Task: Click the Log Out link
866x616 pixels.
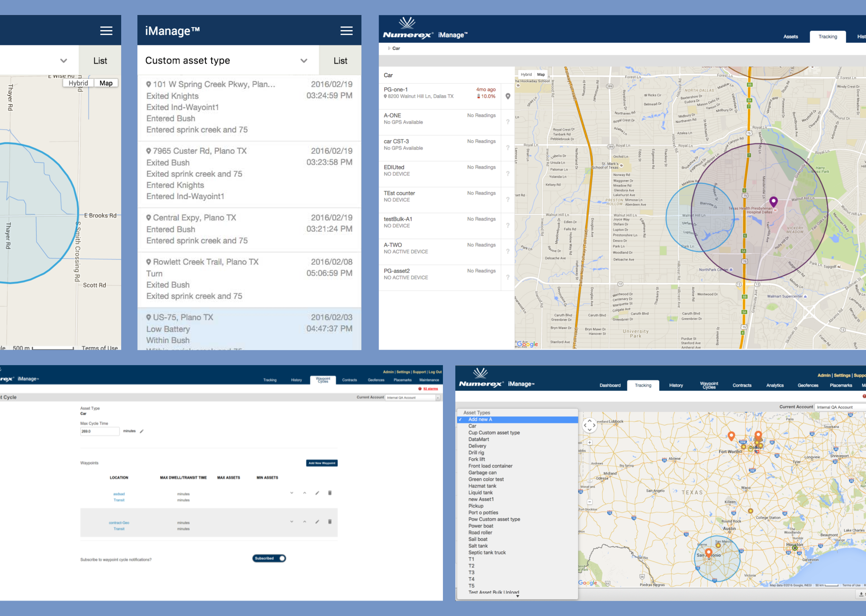Action: coord(435,372)
